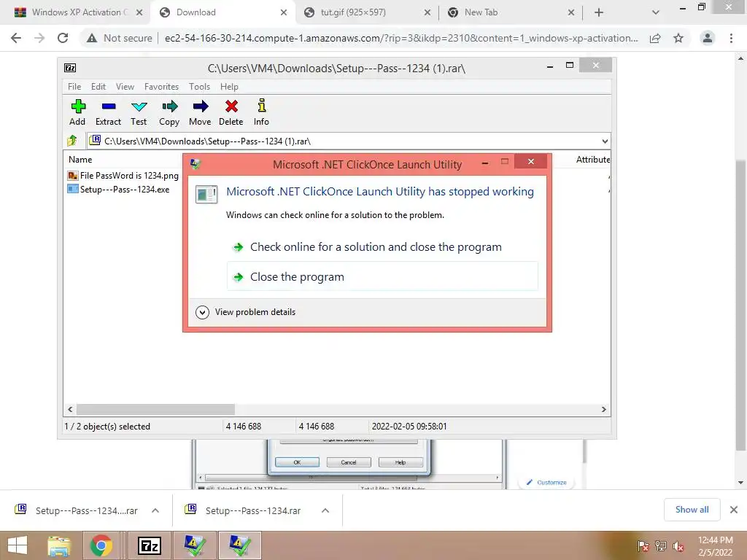Screen dimensions: 747x560
Task: Click the red Delete icon
Action: click(231, 112)
